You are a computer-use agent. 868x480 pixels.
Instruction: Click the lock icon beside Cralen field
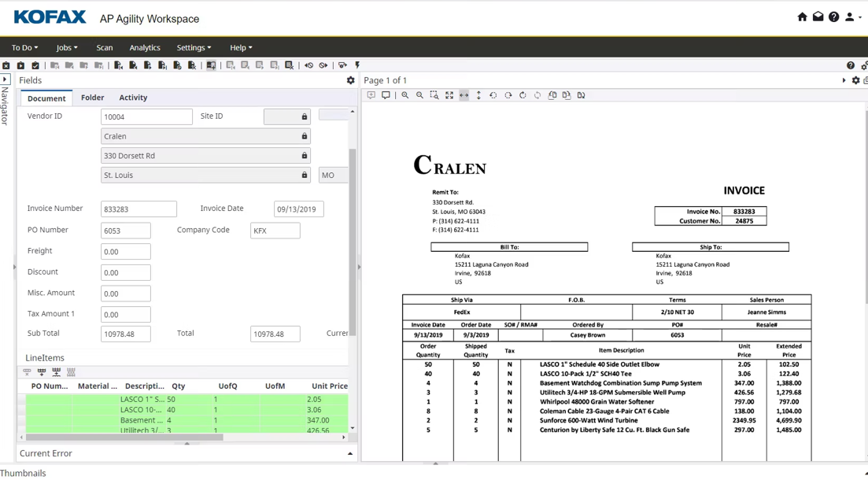coord(305,136)
